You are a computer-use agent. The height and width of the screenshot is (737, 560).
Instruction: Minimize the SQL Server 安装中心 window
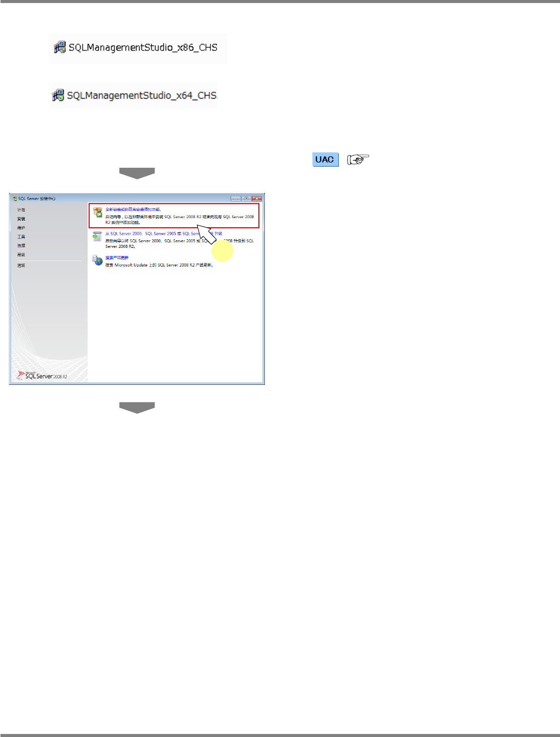(x=236, y=198)
